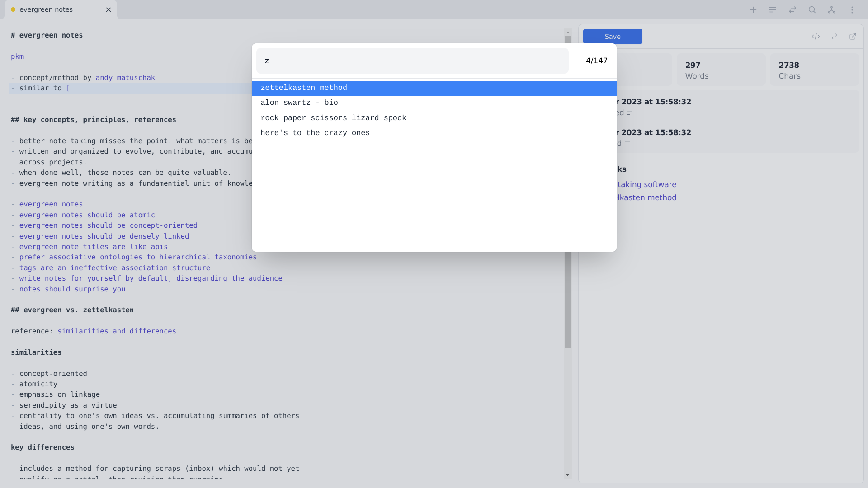Viewport: 868px width, 488px height.
Task: Open the pkm link
Action: click(17, 56)
